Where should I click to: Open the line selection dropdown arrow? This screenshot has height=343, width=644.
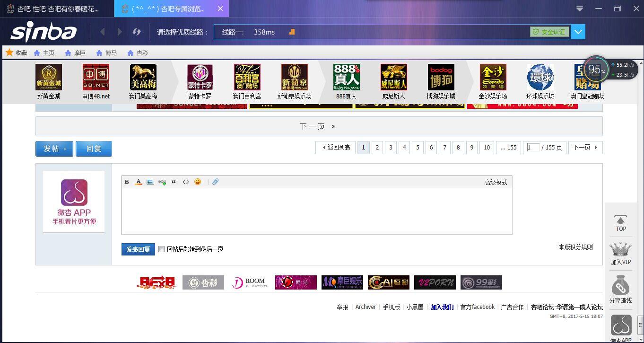(578, 32)
